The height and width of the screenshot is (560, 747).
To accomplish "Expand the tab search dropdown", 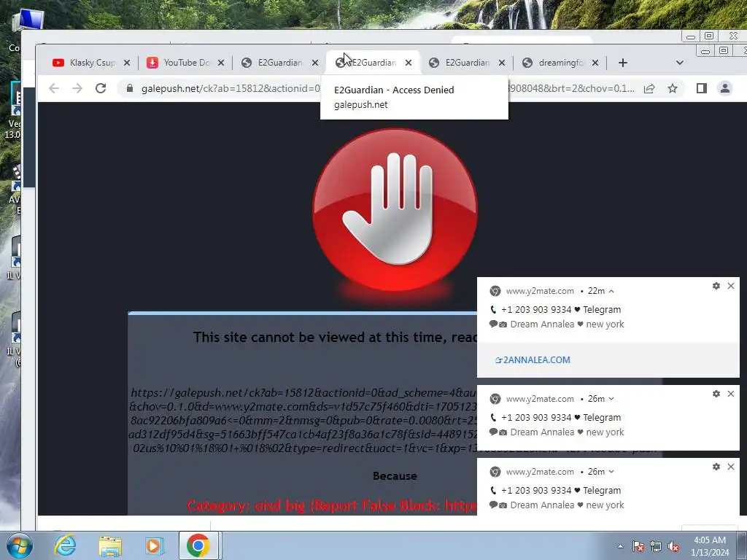I will [680, 63].
